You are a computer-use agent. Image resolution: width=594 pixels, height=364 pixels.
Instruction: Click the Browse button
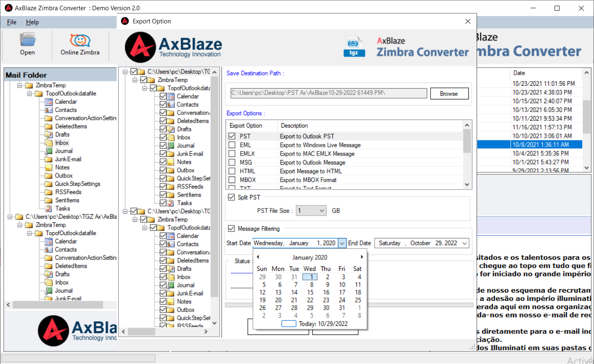pos(449,94)
